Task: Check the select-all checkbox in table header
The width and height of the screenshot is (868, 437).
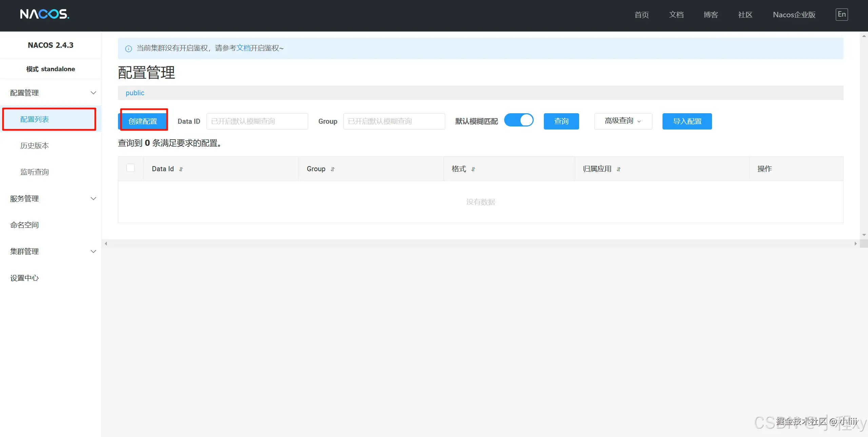Action: 131,168
